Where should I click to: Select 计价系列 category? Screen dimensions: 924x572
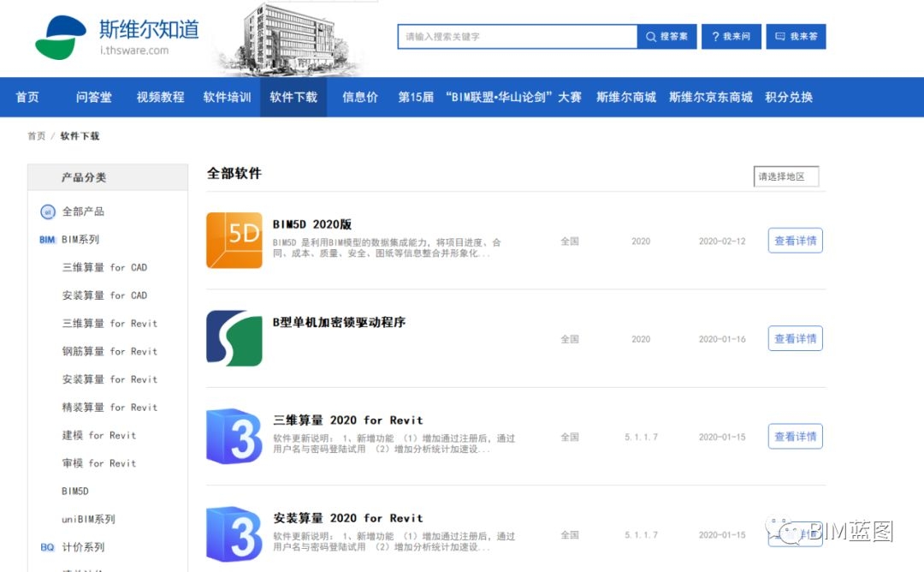pos(83,547)
